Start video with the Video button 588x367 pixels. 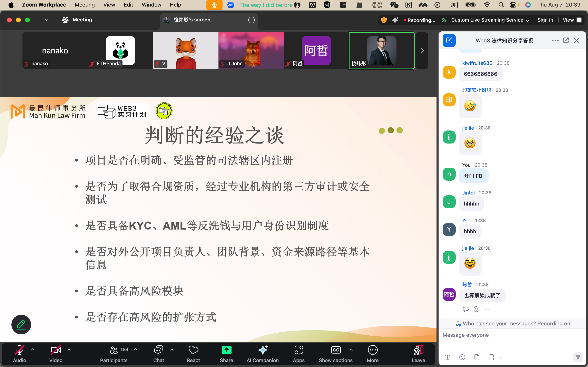click(x=56, y=350)
